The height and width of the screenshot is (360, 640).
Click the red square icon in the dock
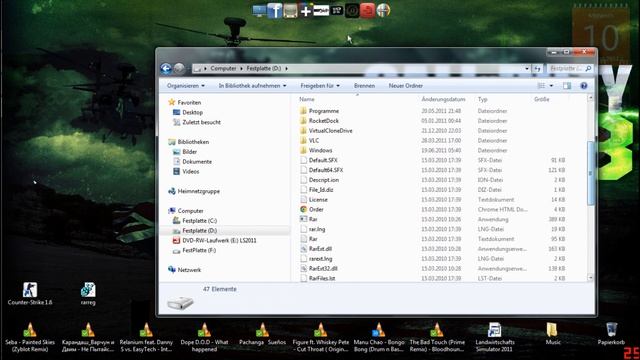367,11
